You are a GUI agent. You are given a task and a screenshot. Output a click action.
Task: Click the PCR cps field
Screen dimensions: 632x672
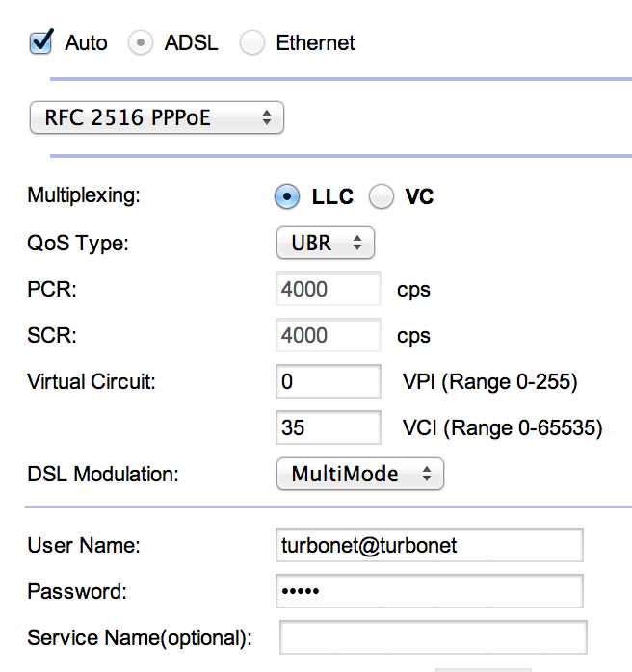click(329, 289)
